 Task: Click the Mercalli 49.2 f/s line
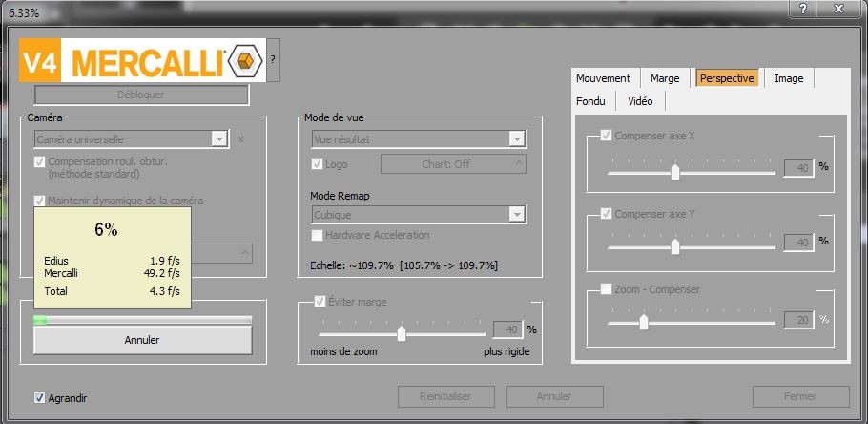112,273
